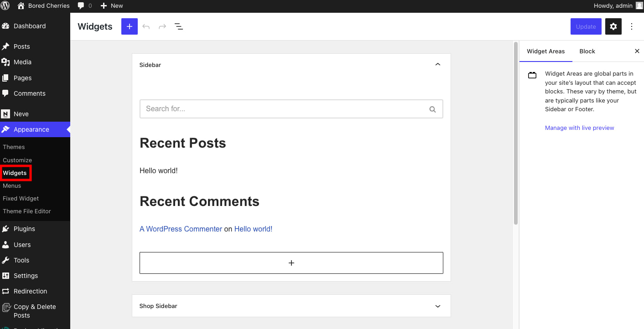The height and width of the screenshot is (329, 644).
Task: Open the Options three-dot menu
Action: (632, 26)
